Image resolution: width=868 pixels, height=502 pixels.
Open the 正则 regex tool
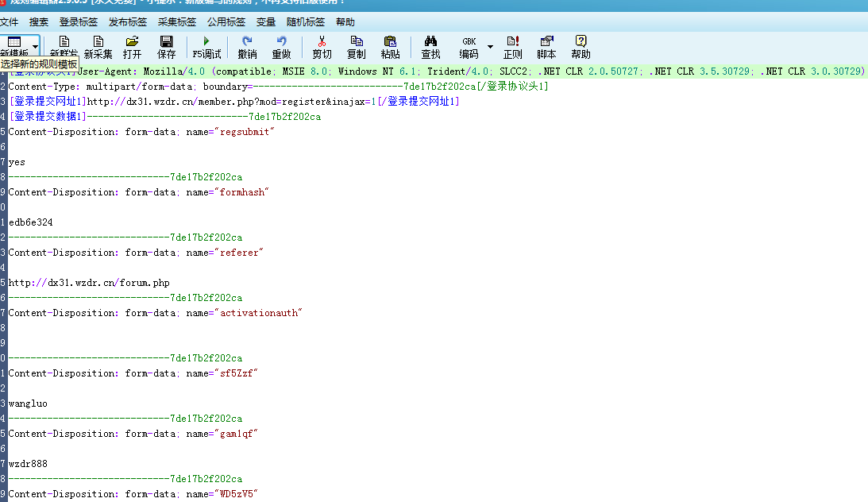coord(512,47)
